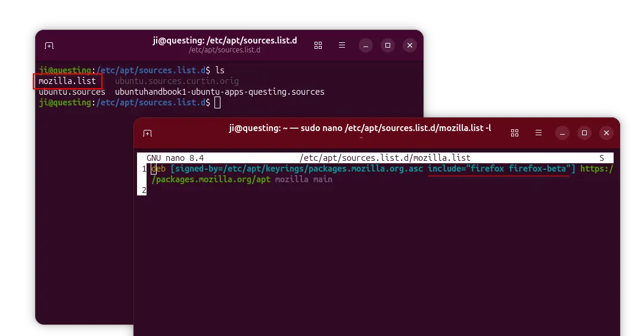Maximize the sudo nano terminal window
The image size is (644, 336).
(584, 133)
